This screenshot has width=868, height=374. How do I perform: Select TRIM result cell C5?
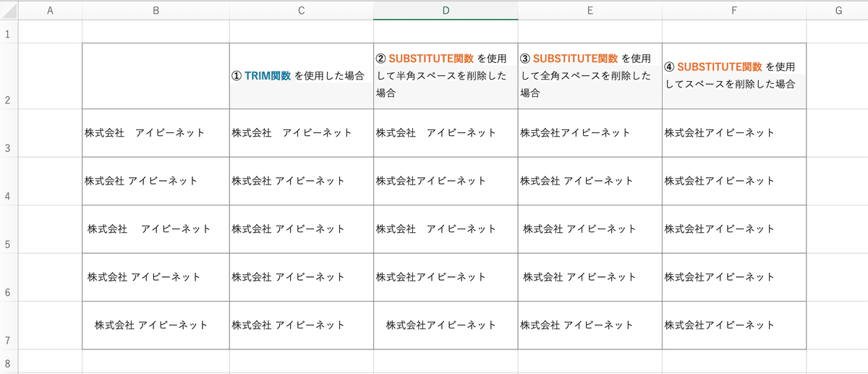pos(301,229)
